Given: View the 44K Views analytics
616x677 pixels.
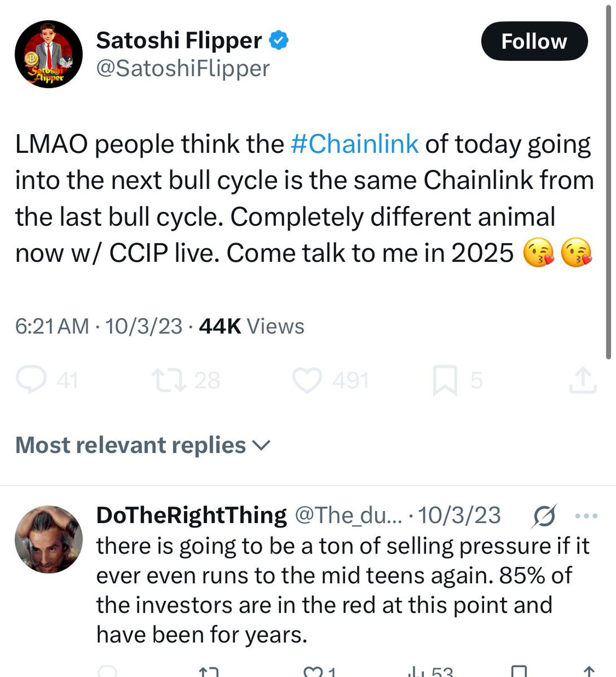Looking at the screenshot, I should click(252, 326).
